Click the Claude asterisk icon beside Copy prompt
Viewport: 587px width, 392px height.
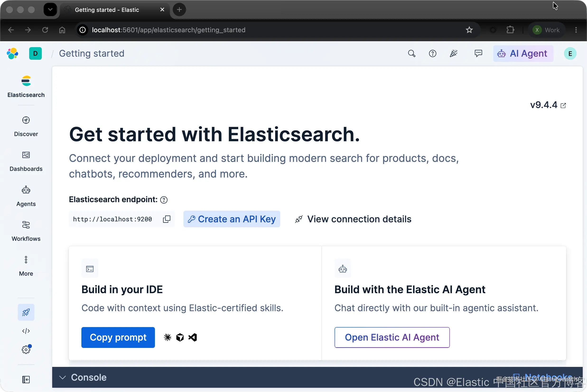(x=168, y=337)
